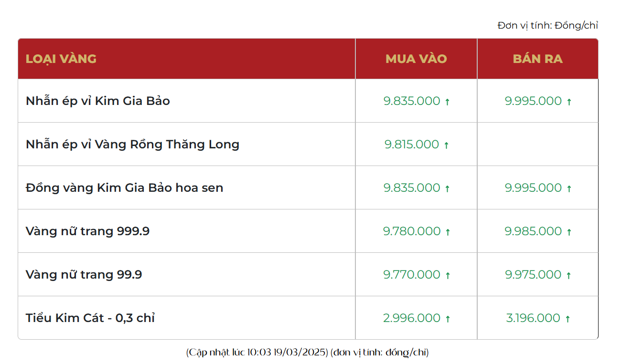The width and height of the screenshot is (621, 364).
Task: Click the Vàng nữ trang 99.9 row label
Action: pyautogui.click(x=84, y=275)
